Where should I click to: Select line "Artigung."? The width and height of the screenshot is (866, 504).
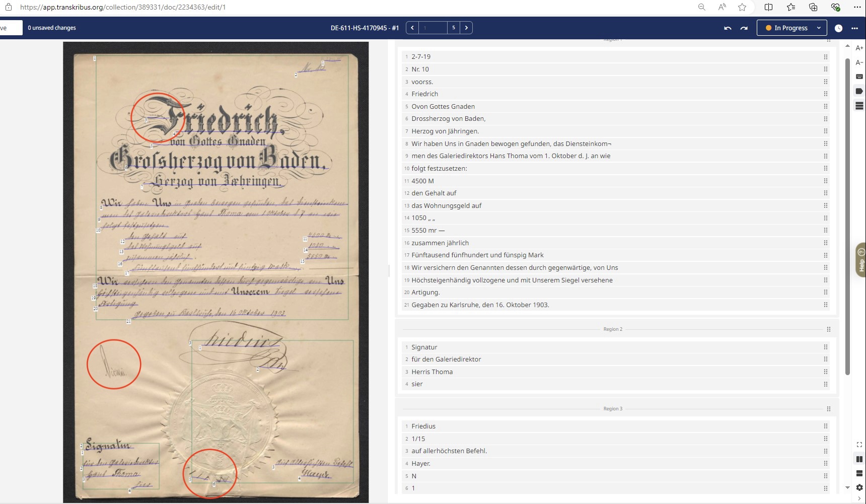[615, 293]
